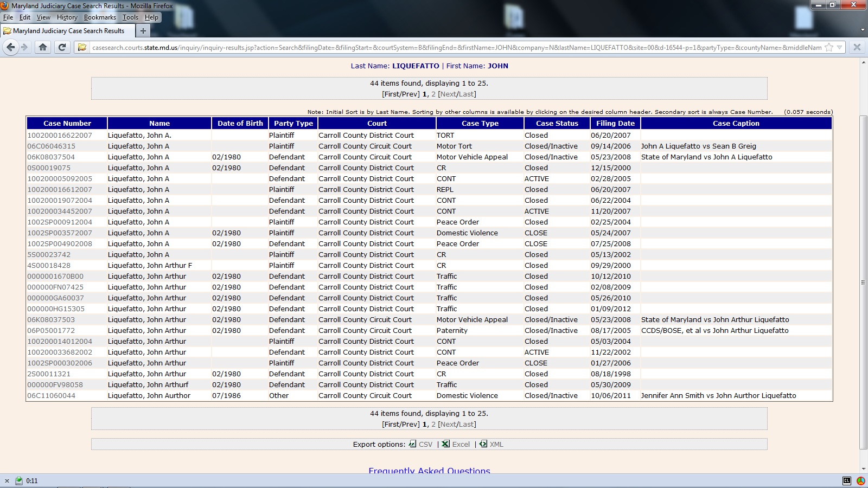This screenshot has height=488, width=868.
Task: Click the status bar timer icon
Action: [19, 480]
